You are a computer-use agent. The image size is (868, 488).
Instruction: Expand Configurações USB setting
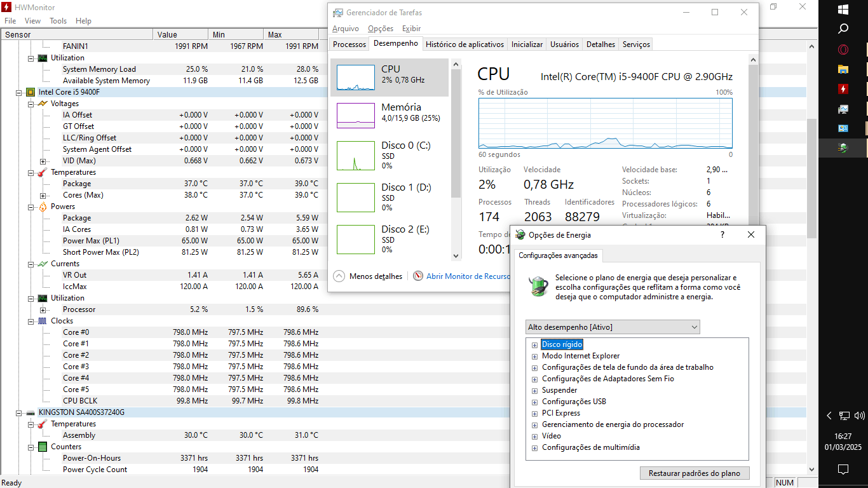[x=535, y=402]
